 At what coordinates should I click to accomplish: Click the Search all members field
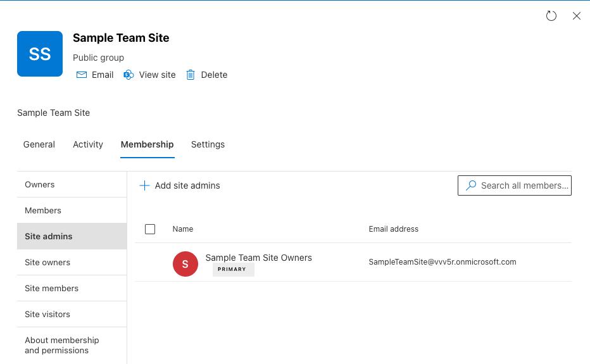(524, 185)
